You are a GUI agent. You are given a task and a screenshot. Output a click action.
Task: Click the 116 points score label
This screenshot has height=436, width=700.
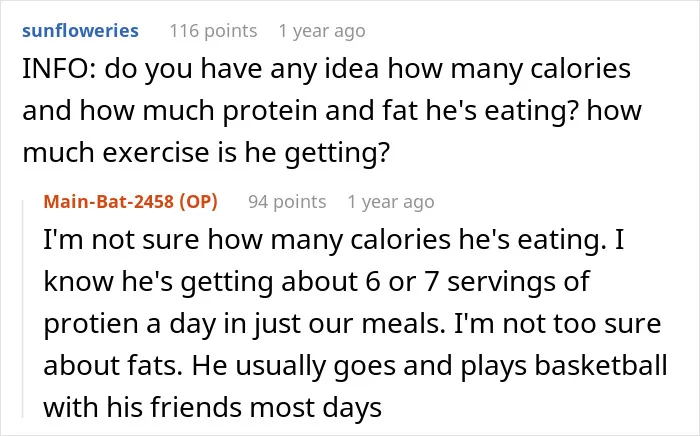pyautogui.click(x=213, y=31)
